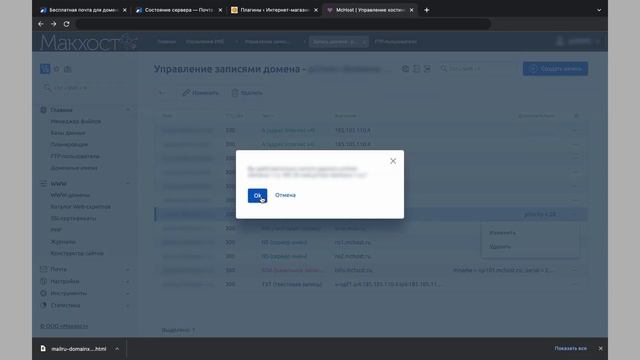
Task: Open SSL-сертификаты in the sidebar
Action: (x=73, y=218)
